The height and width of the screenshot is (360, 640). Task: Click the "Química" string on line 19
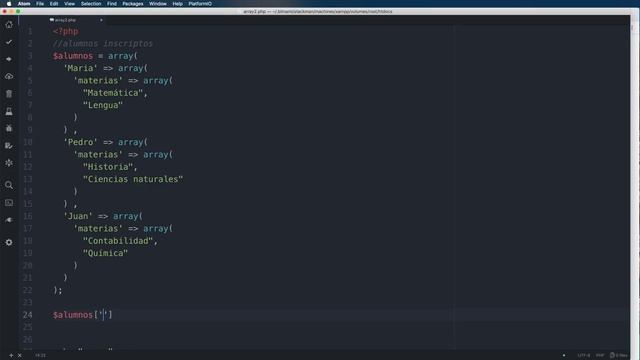click(105, 253)
